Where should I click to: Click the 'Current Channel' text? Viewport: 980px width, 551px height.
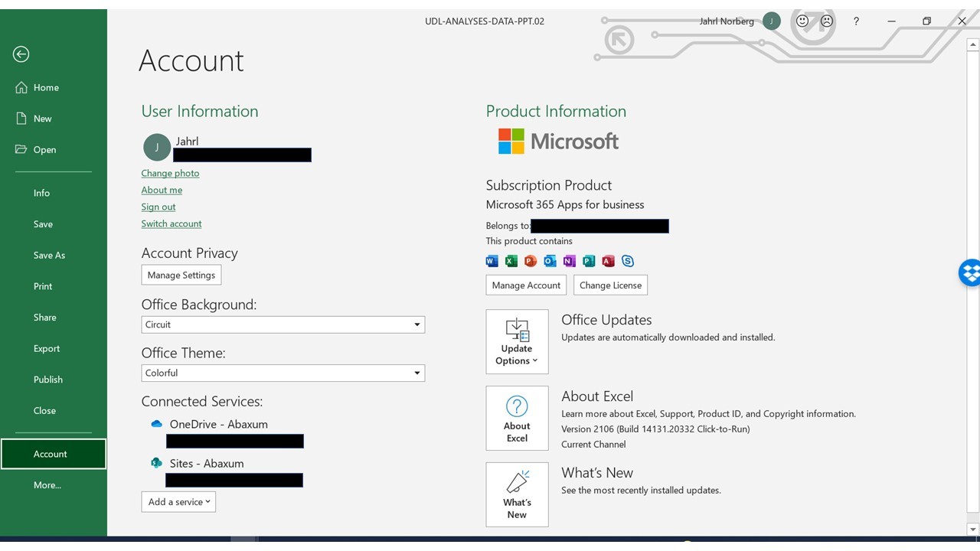coord(593,444)
